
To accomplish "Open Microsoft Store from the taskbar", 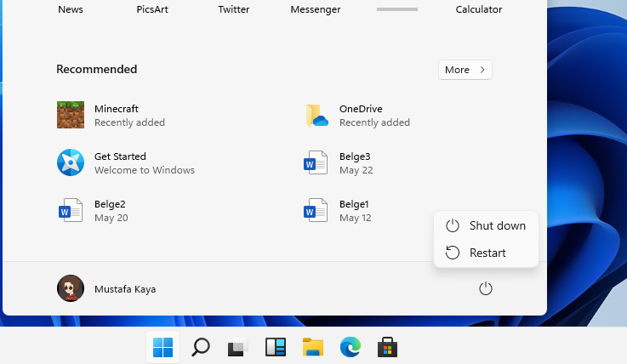I will coord(387,347).
